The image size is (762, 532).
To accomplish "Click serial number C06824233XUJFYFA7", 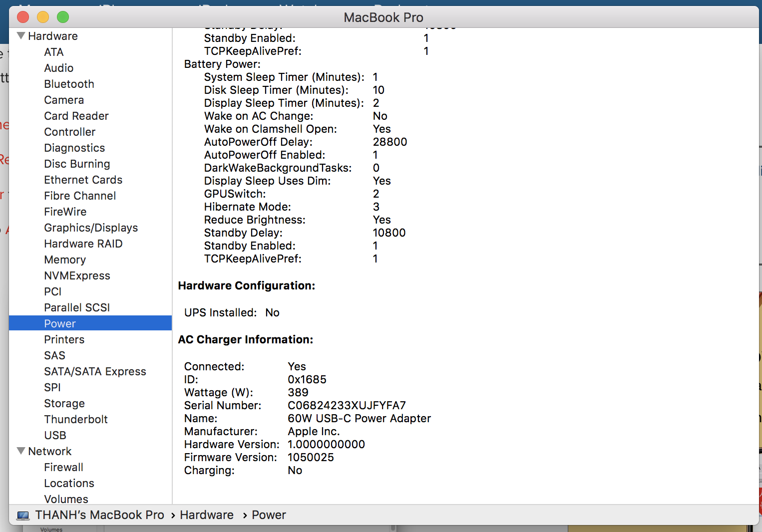I will (347, 405).
